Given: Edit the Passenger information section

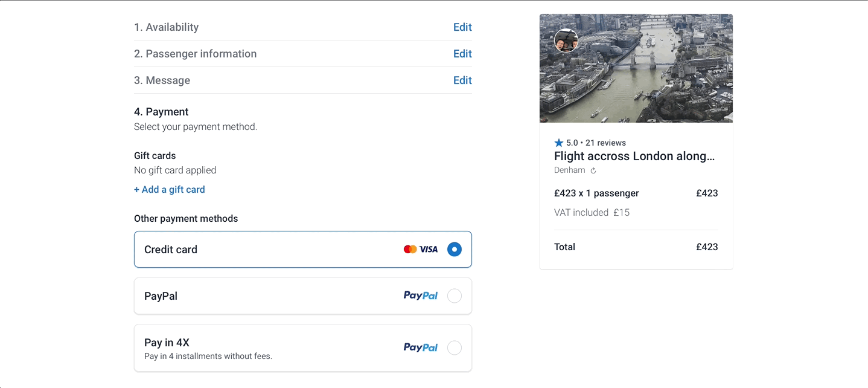Looking at the screenshot, I should [462, 54].
